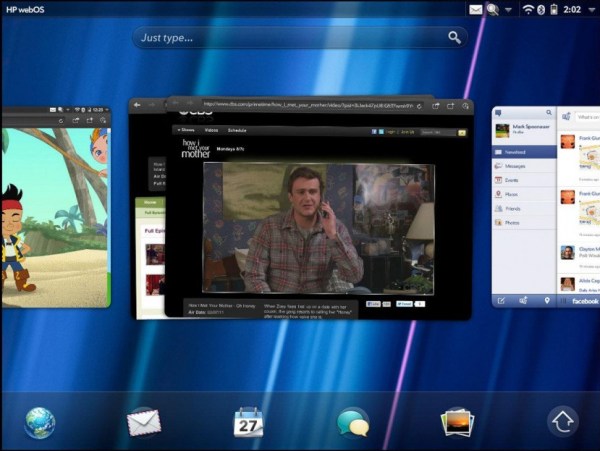Tap the search notification icon in status bar
Screen dimensions: 600x451
(492, 10)
